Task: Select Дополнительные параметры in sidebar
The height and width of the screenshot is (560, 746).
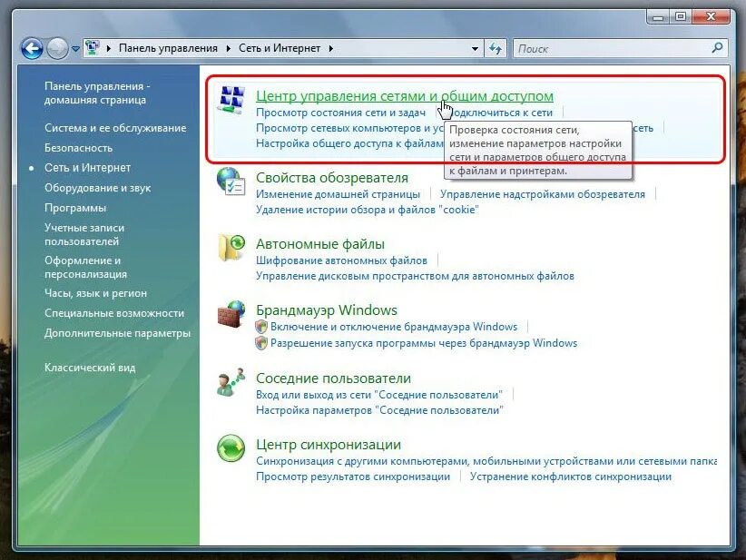Action: tap(117, 333)
